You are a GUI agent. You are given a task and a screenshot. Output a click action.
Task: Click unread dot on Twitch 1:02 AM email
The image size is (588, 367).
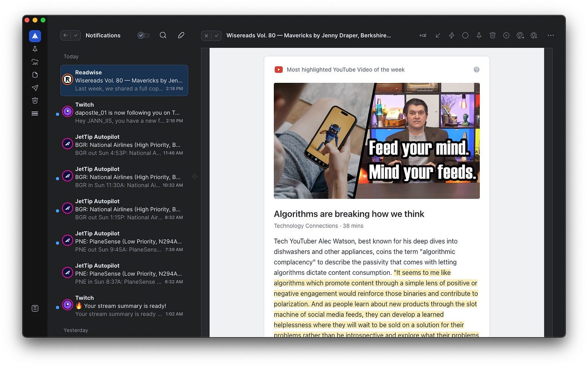[x=57, y=308]
